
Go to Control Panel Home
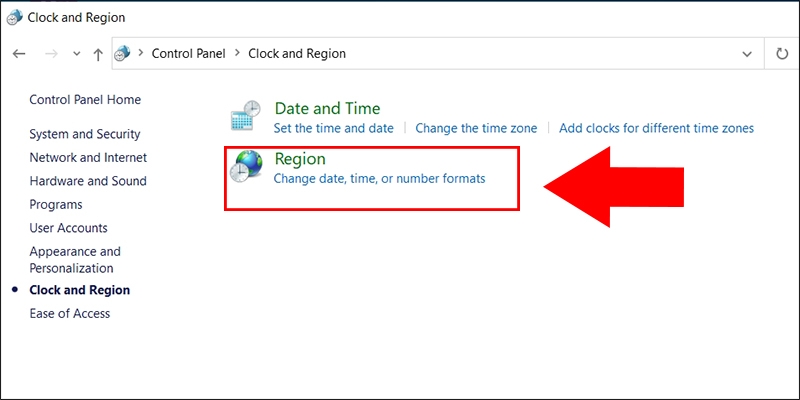click(85, 100)
